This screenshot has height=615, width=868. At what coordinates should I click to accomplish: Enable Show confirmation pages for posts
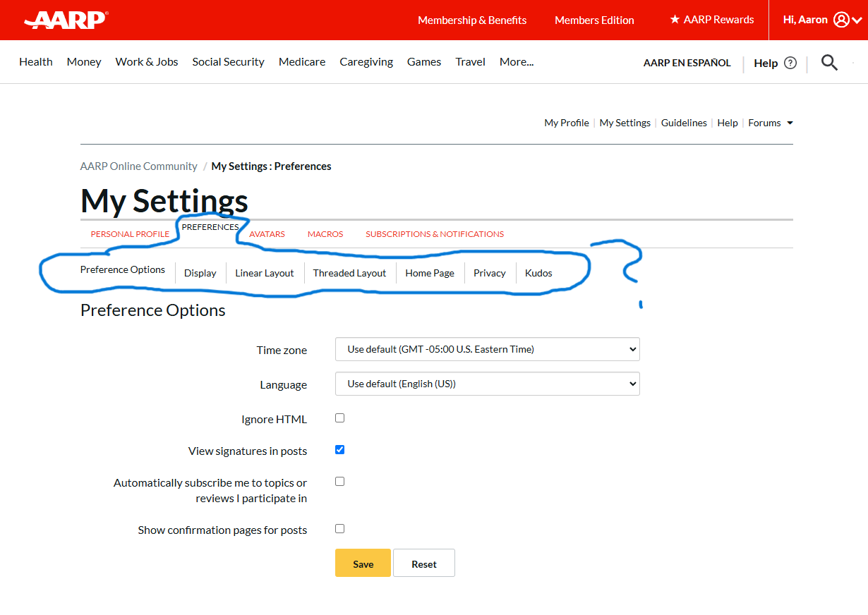tap(339, 528)
